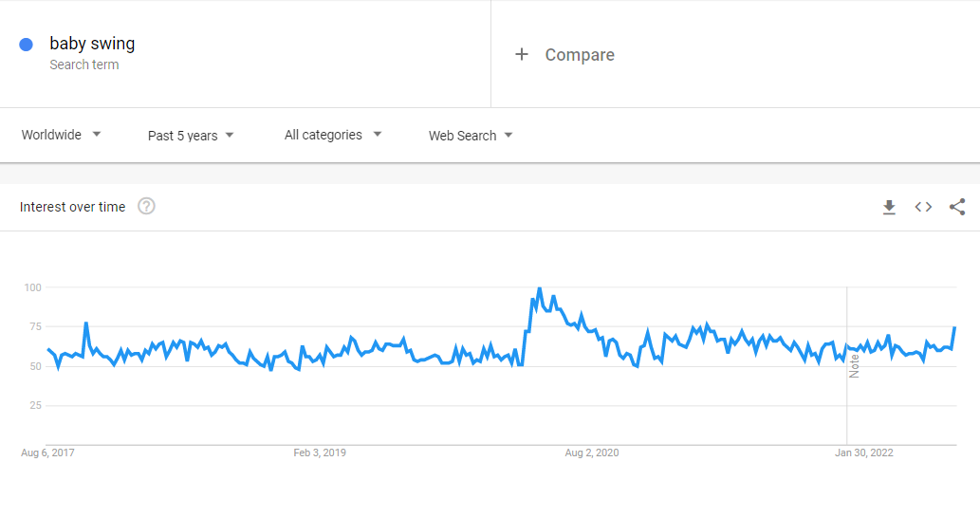Open the embed code icon

(923, 207)
